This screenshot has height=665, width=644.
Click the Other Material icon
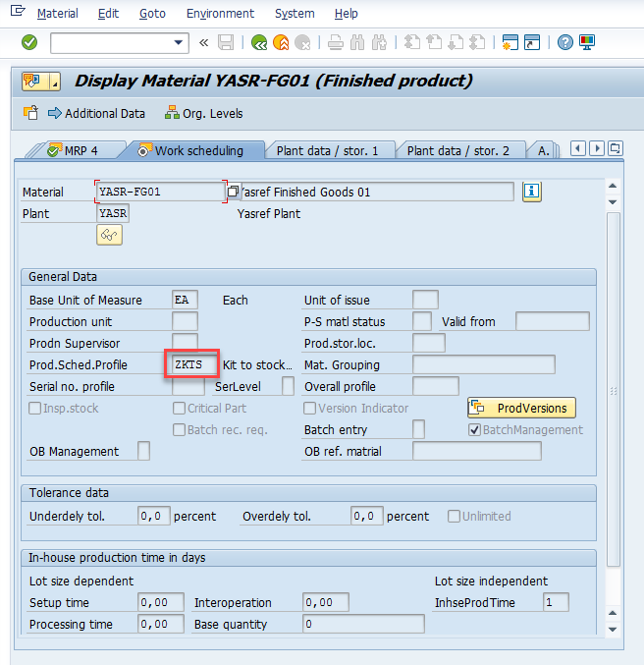click(31, 113)
